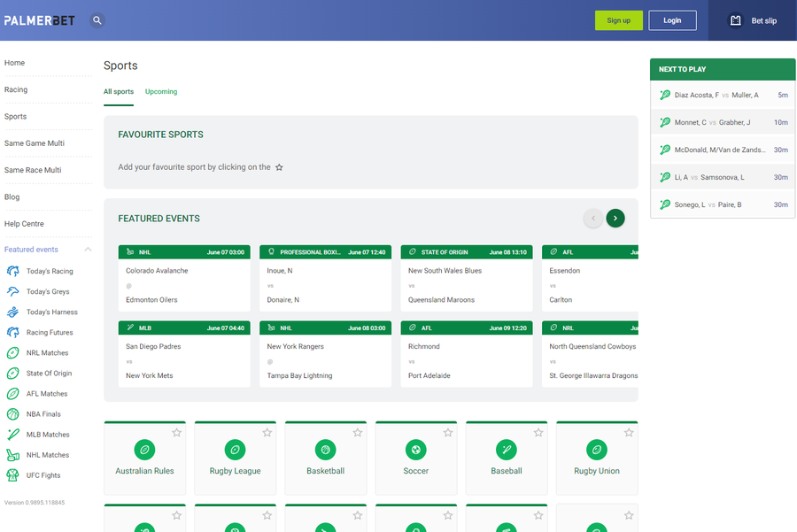Go to Home in sidebar
This screenshot has height=532, width=797.
[x=15, y=63]
